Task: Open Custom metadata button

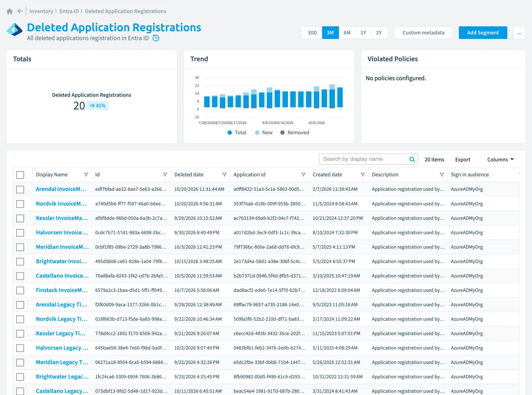Action: pos(423,33)
